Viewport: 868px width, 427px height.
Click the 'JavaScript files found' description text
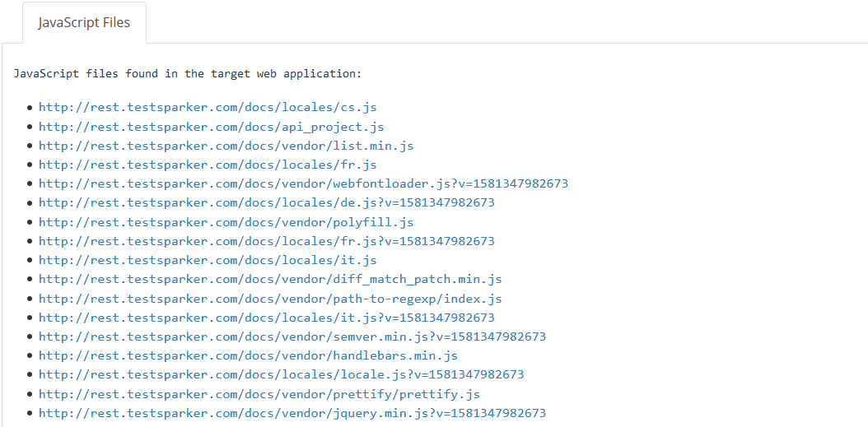(x=188, y=74)
